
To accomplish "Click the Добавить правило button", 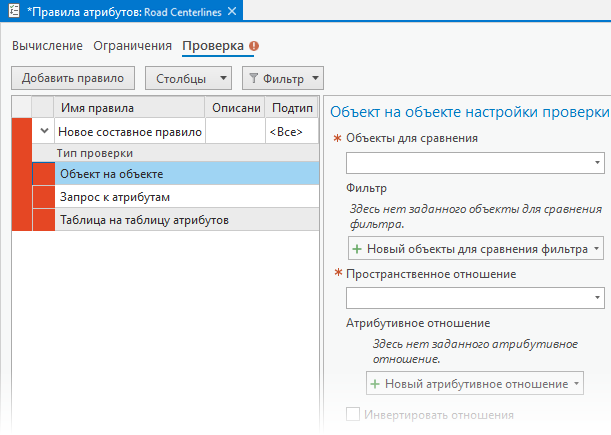I will [73, 78].
